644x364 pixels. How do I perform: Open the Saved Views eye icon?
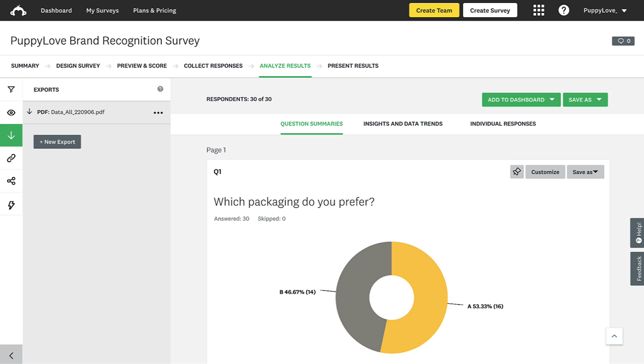(11, 112)
